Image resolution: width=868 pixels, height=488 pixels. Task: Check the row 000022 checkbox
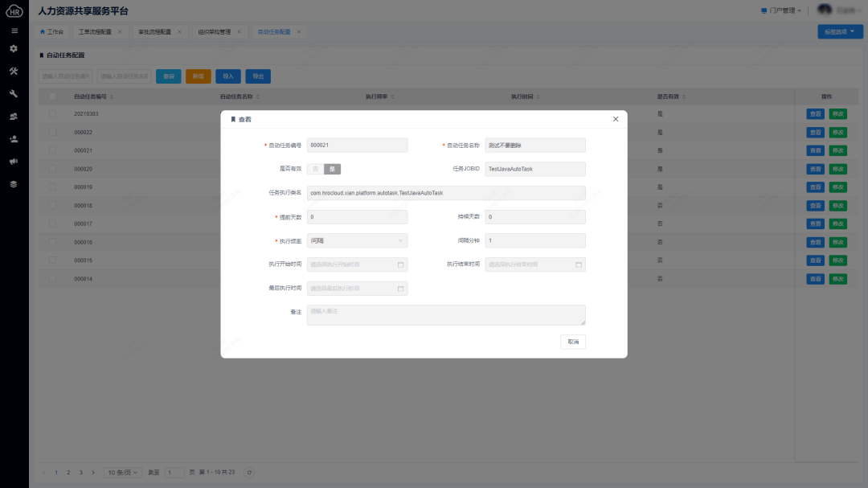(52, 133)
